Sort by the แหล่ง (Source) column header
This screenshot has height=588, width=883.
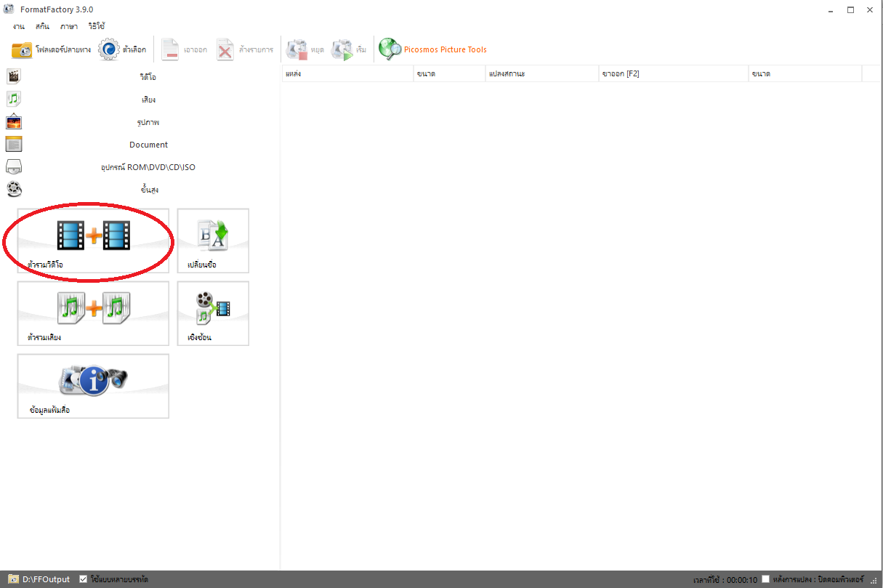coord(347,73)
